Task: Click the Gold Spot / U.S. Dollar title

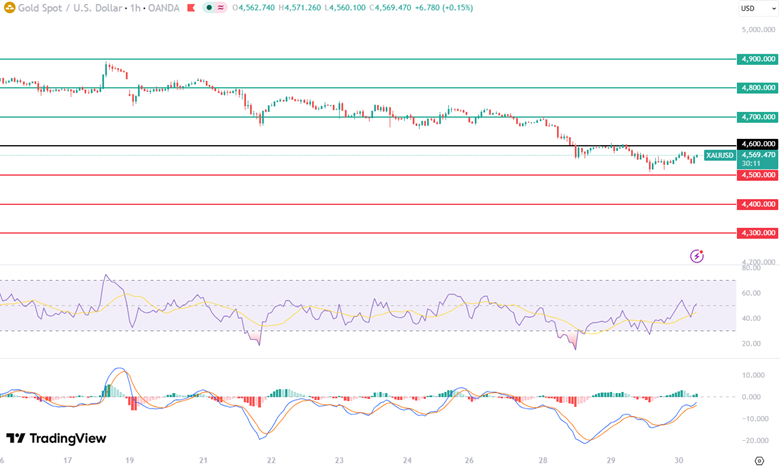Action: point(64,8)
